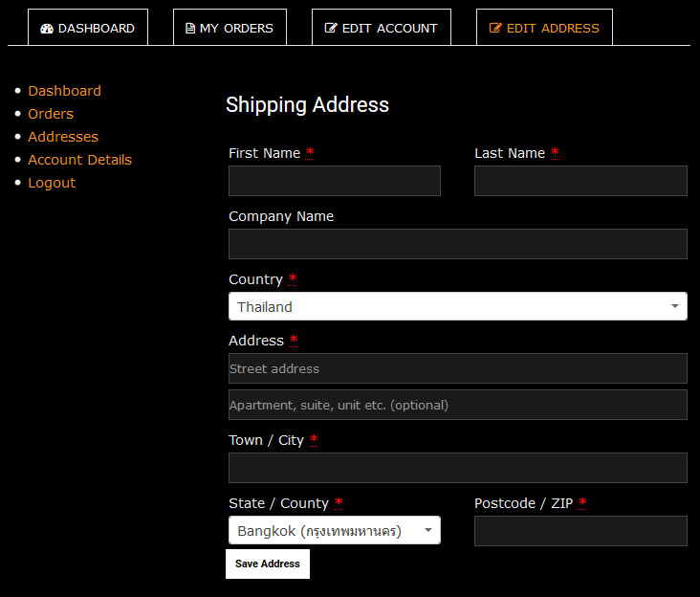
Task: Go to Addresses in the sidebar
Action: tap(63, 137)
